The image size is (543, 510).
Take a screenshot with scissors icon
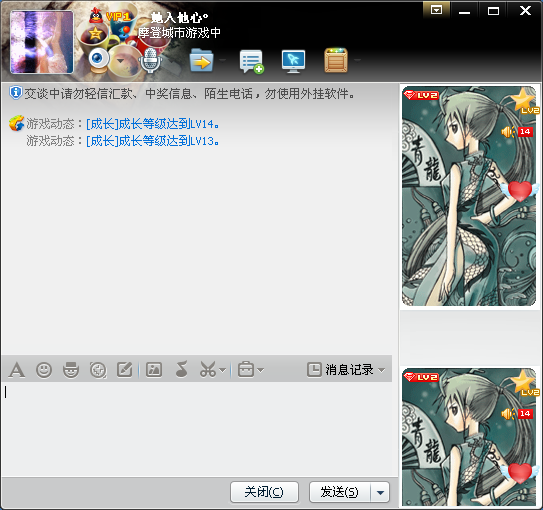click(x=208, y=369)
